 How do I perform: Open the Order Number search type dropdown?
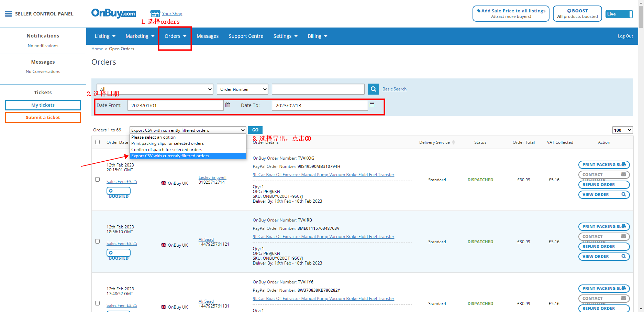pyautogui.click(x=242, y=89)
